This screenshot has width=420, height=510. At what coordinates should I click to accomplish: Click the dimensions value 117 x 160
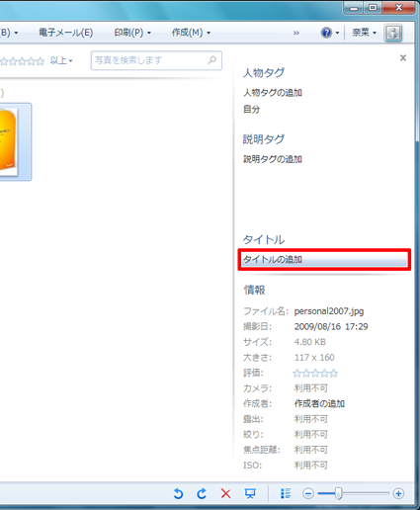tap(314, 358)
